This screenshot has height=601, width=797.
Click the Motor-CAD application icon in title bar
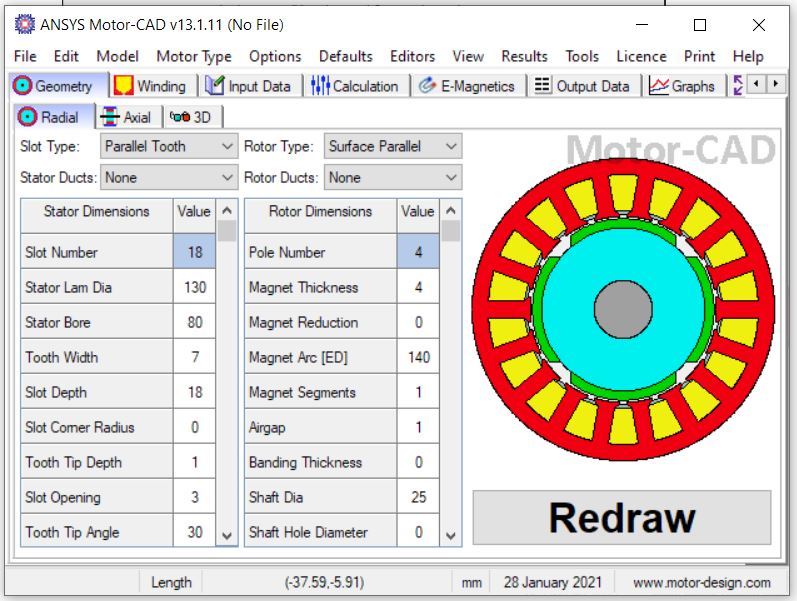(x=25, y=24)
